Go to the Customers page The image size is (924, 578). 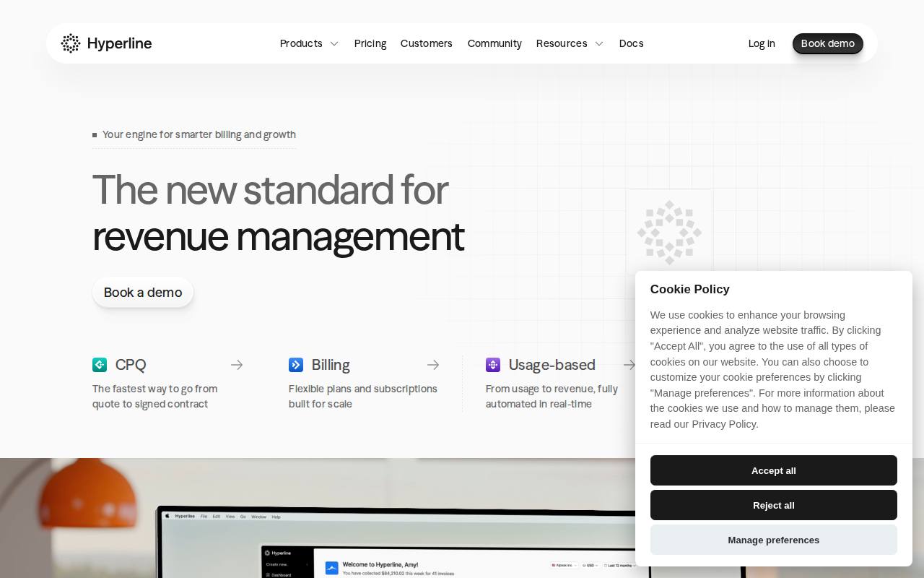427,43
